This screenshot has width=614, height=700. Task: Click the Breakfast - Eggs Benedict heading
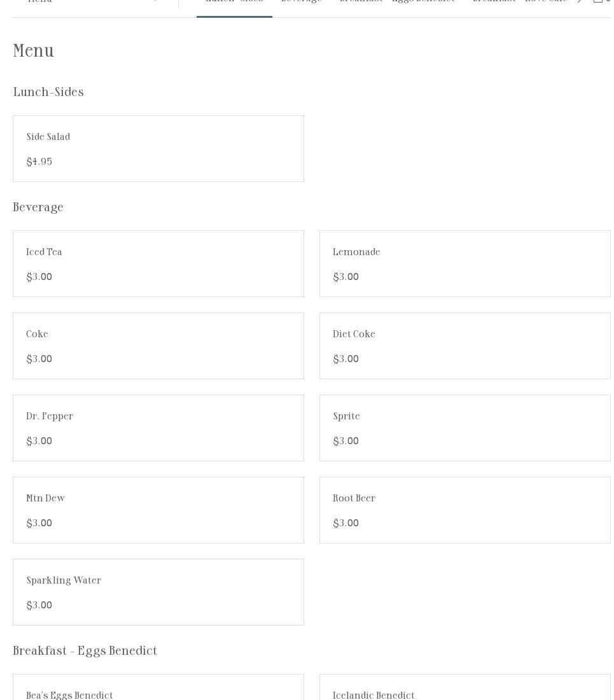point(85,651)
